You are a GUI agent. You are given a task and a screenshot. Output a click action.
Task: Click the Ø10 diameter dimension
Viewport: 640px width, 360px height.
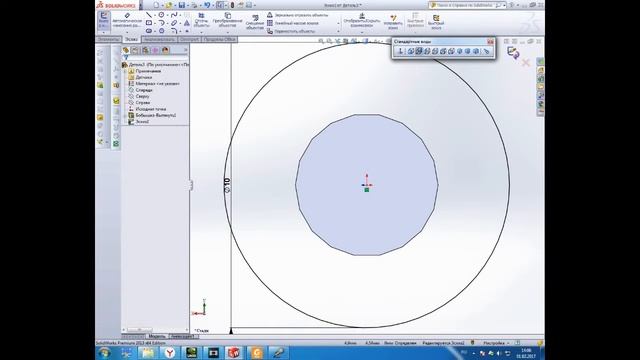coord(227,185)
